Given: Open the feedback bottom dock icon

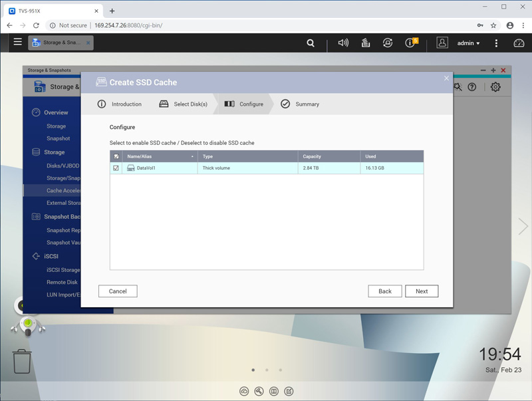Looking at the screenshot, I should (289, 392).
